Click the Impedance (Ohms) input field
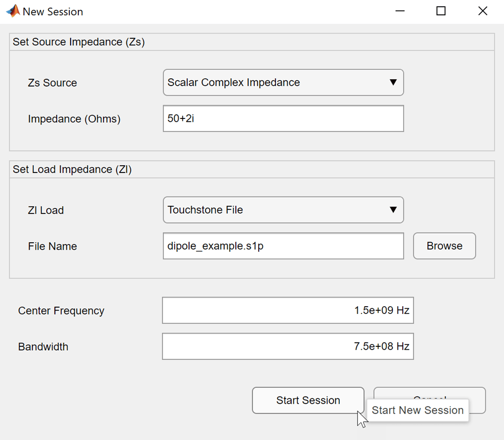Screen dimensions: 504x440 point(283,118)
